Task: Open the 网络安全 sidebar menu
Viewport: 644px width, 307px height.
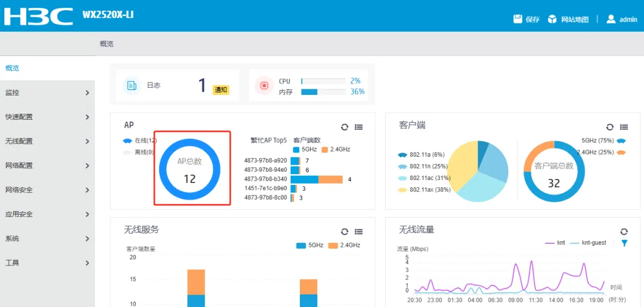Action: point(47,190)
